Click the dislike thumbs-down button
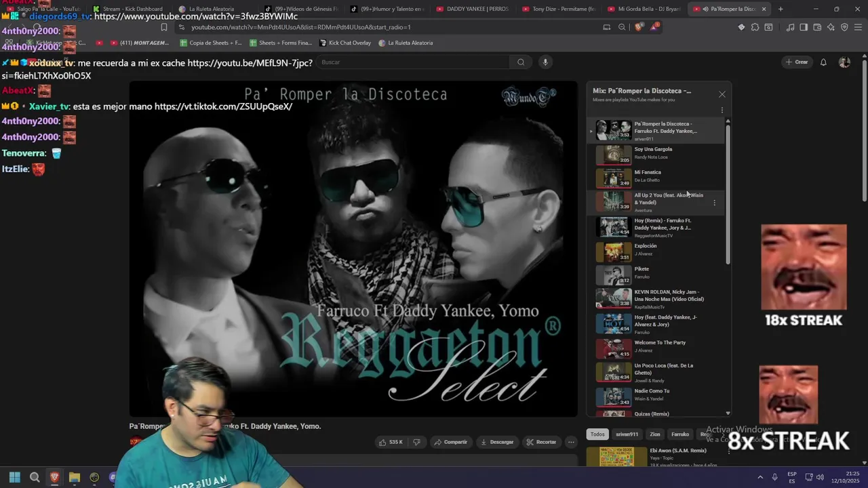Viewport: 868px width, 488px height. (x=416, y=442)
